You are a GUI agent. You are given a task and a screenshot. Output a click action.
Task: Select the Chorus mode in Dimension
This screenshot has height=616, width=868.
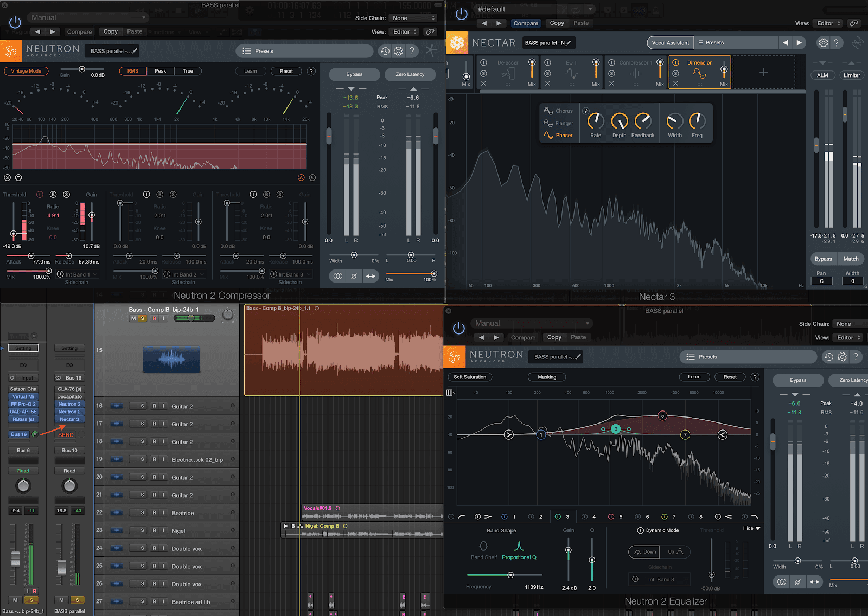coord(558,111)
